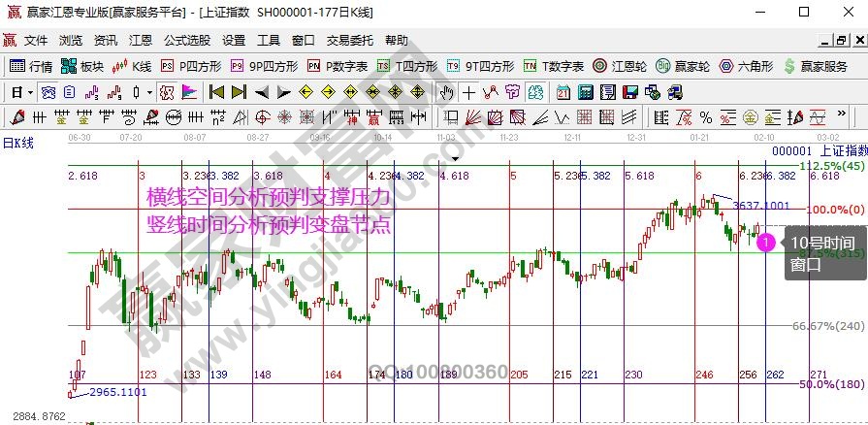The height and width of the screenshot is (425, 868).
Task: Open the 交易委托 menu
Action: tap(349, 41)
